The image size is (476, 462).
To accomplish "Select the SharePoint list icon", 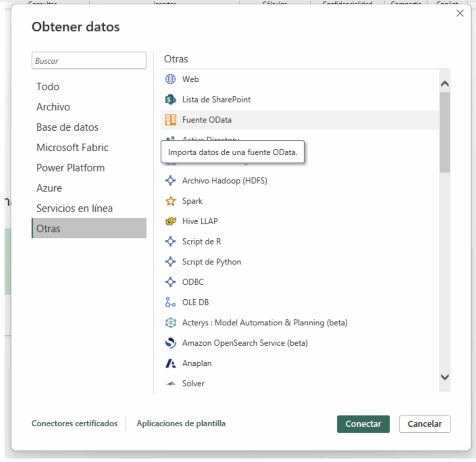I will (x=171, y=99).
